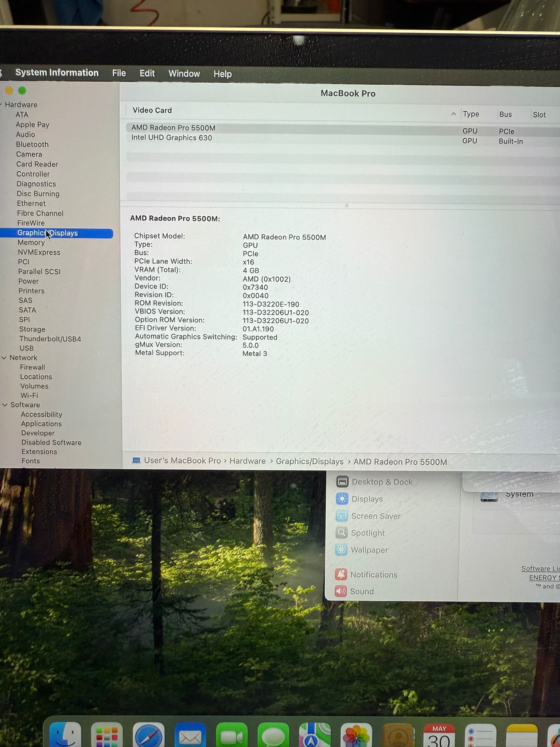Click the Spotlight icon in Settings

pyautogui.click(x=342, y=533)
